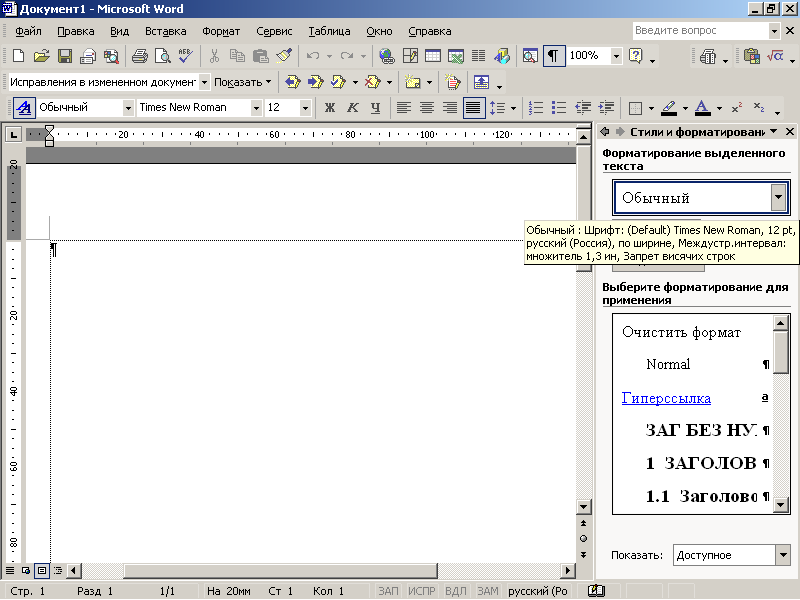Open the Styles and Formatting pane button
The width and height of the screenshot is (800, 600).
pos(24,108)
